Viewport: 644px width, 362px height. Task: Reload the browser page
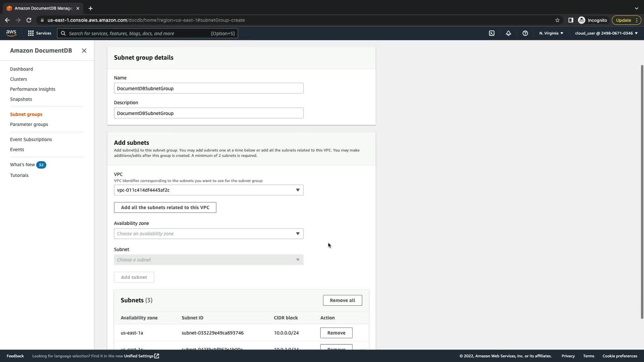point(29,20)
